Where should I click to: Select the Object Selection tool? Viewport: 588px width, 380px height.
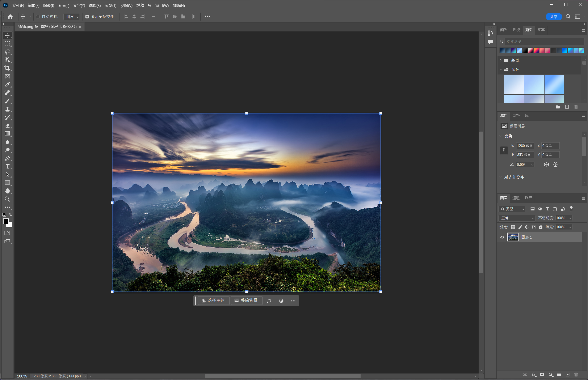coord(7,60)
